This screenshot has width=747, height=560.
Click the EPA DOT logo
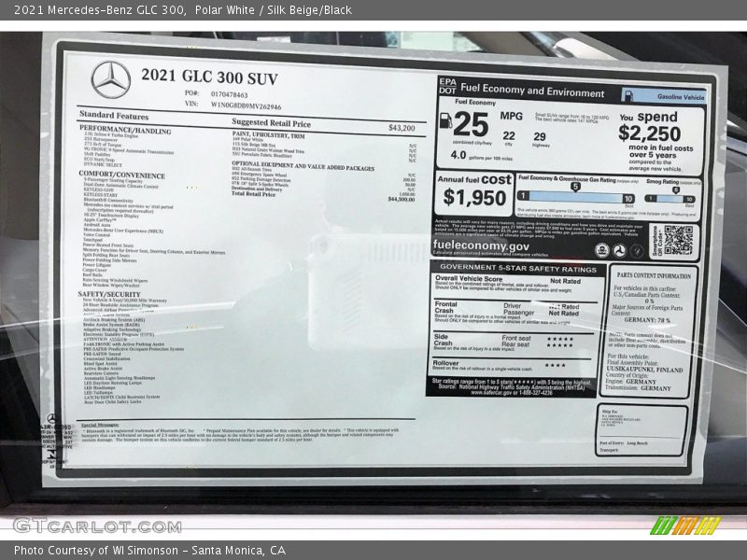[447, 86]
